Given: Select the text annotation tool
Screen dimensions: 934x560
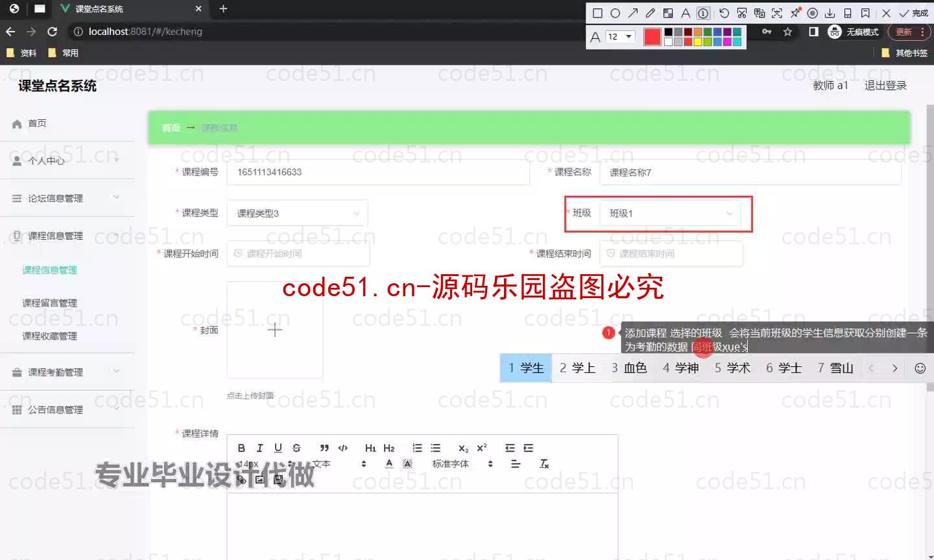Looking at the screenshot, I should [x=685, y=13].
